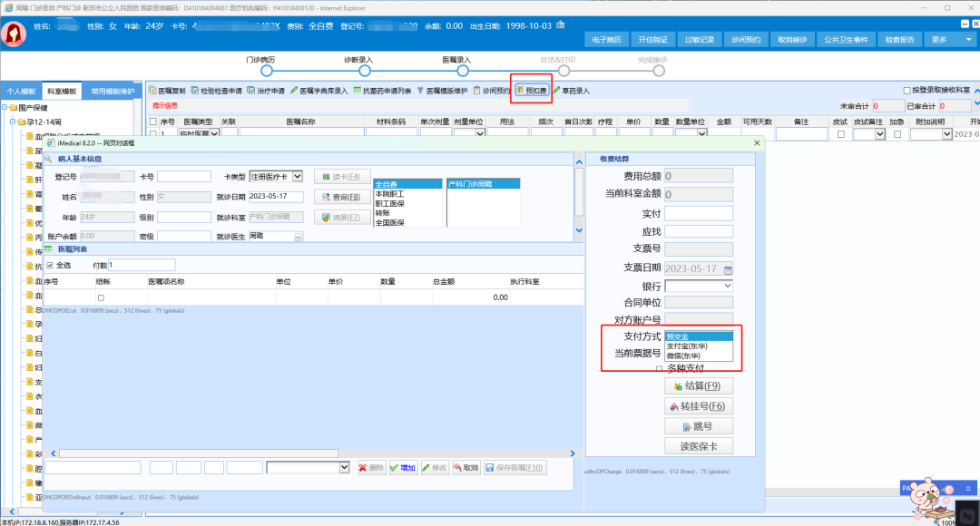Click the magnifier icon beside 病人基本信息
This screenshot has width=980, height=526.
pos(48,159)
